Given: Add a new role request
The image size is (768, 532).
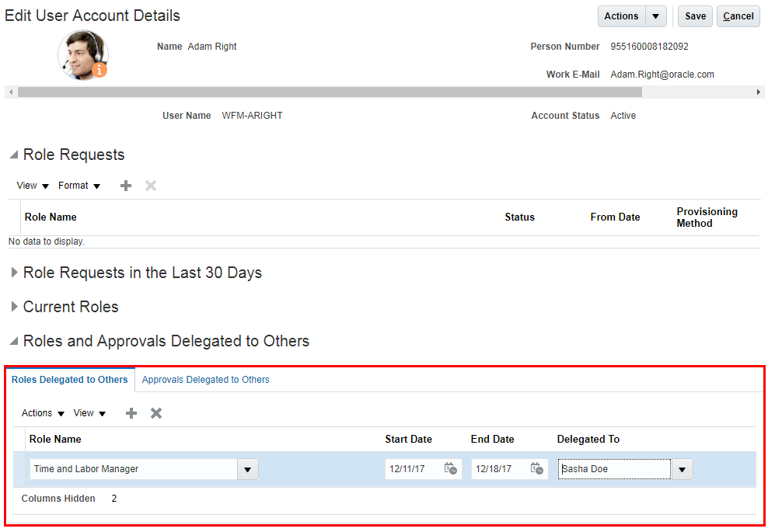Looking at the screenshot, I should (125, 185).
